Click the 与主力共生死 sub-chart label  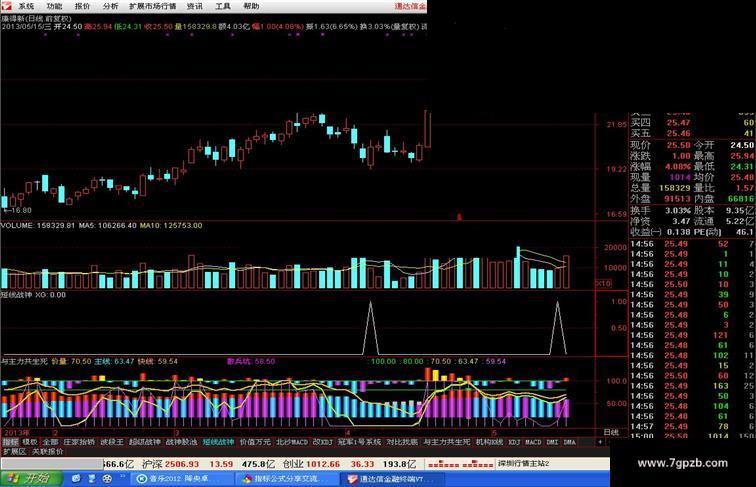25,361
